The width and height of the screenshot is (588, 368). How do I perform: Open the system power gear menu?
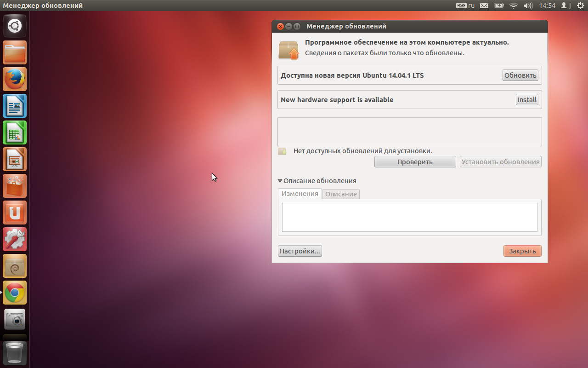(580, 6)
